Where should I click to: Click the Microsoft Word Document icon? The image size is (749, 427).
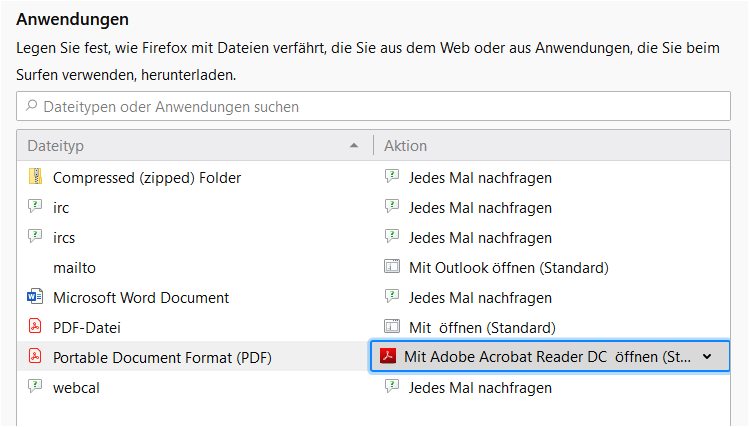coord(35,297)
